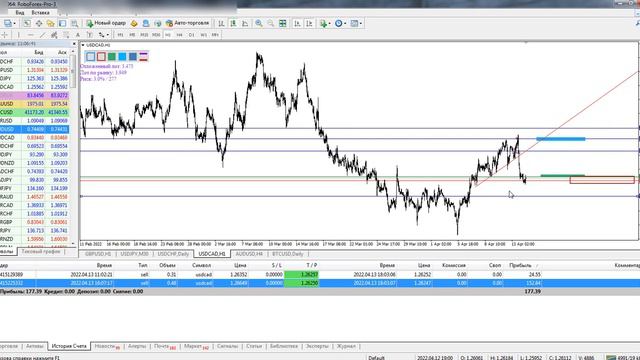Toggle the Авто-торговля button
The image size is (640, 360).
click(187, 23)
